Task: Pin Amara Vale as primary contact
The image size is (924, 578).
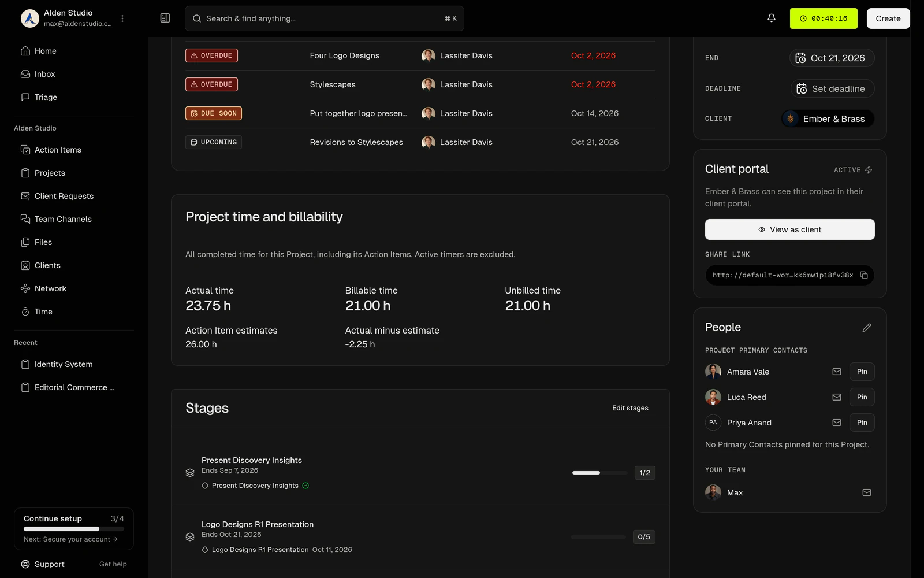Action: [862, 372]
